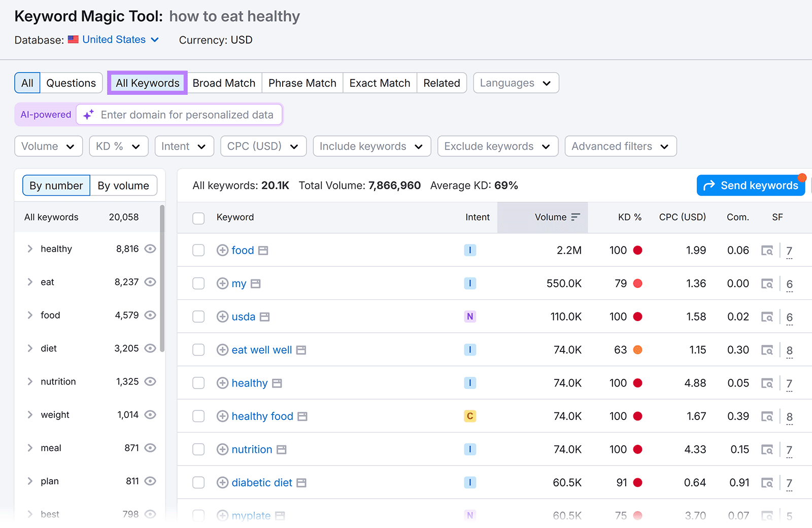Click the Send keywords button
This screenshot has width=812, height=528.
[750, 185]
